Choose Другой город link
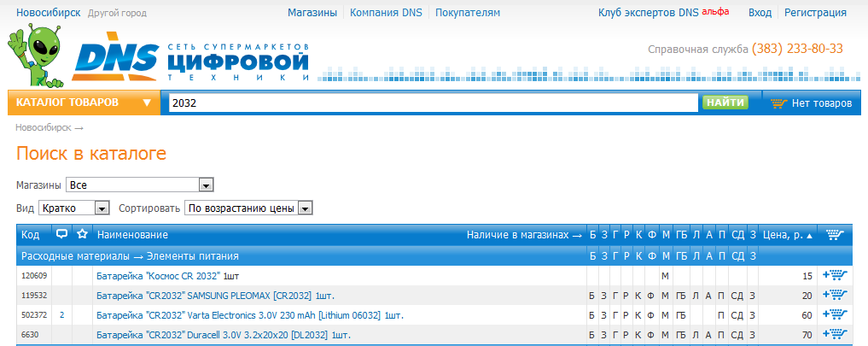Image resolution: width=868 pixels, height=346 pixels. pyautogui.click(x=118, y=13)
